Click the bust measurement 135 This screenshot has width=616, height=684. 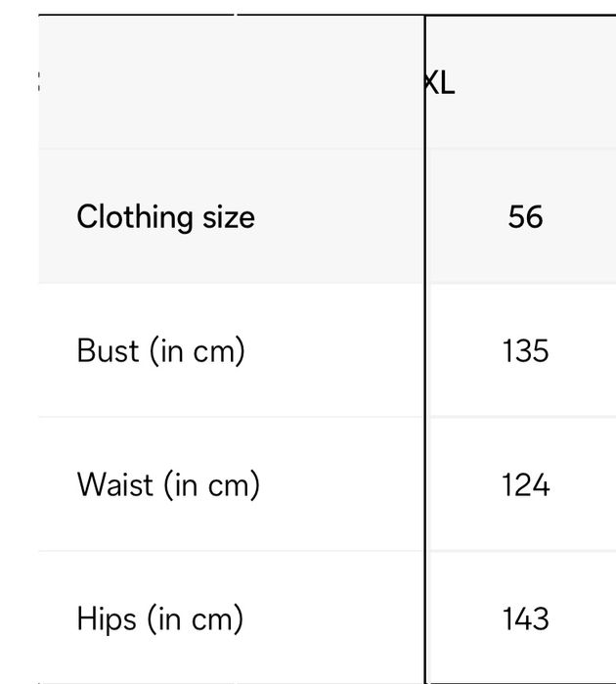(x=525, y=350)
